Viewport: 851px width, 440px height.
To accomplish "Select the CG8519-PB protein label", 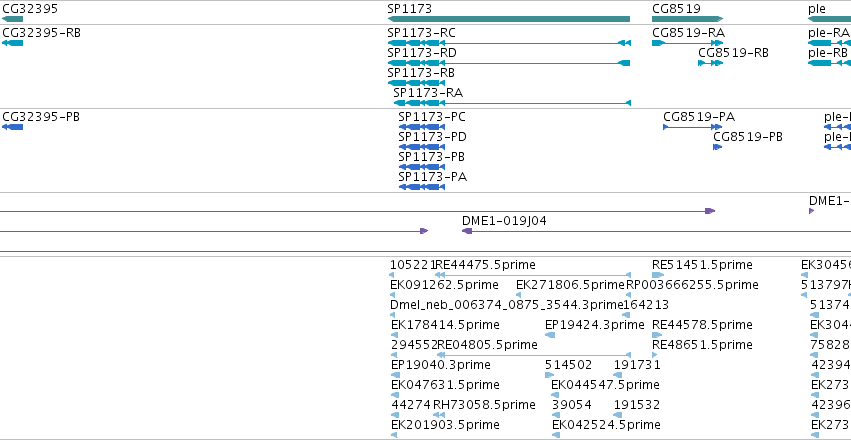I will pyautogui.click(x=748, y=137).
